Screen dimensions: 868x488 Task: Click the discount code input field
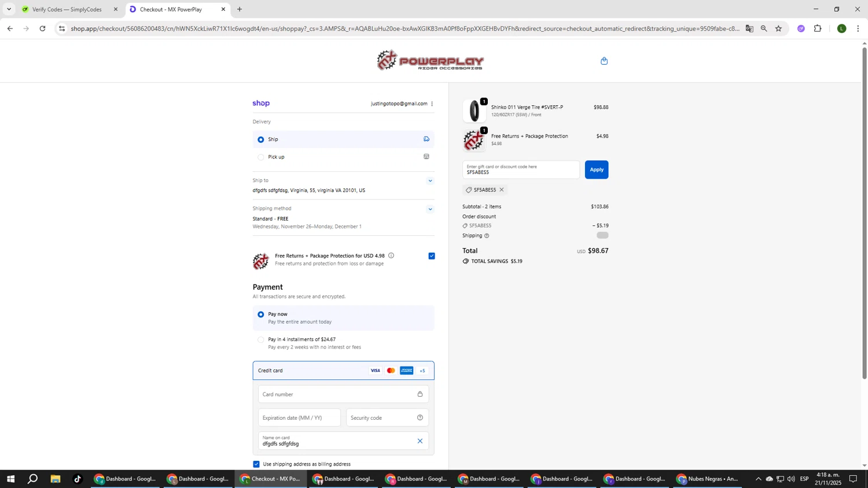tap(521, 170)
